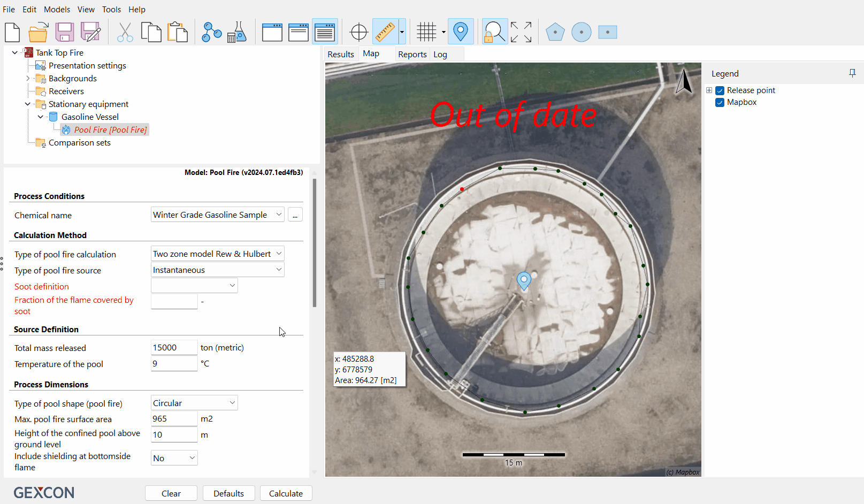Click the Cut scissors icon
864x504 pixels.
pyautogui.click(x=125, y=32)
